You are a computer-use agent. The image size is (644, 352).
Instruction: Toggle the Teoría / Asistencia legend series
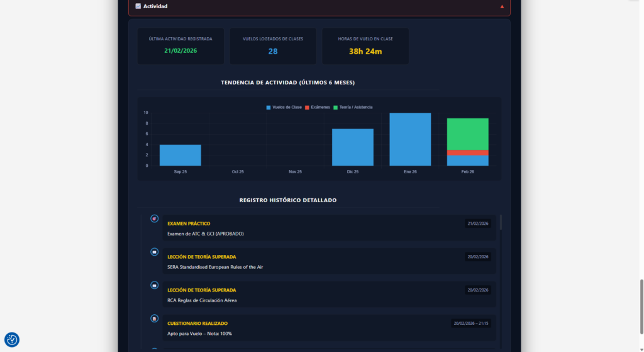[x=353, y=108]
